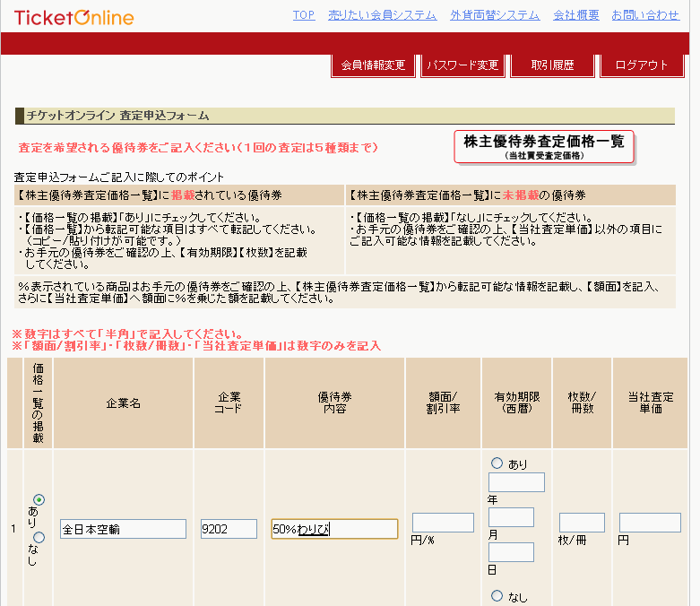Click the 年 (year) input field
The width and height of the screenshot is (700, 606).
[x=516, y=482]
